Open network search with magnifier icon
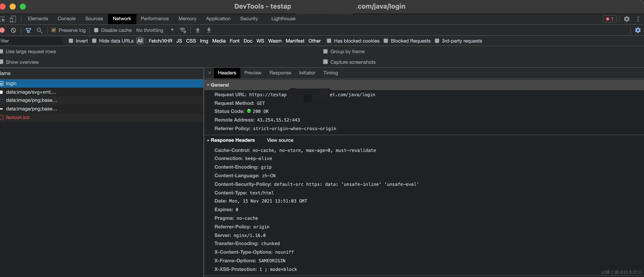644x277 pixels. (x=39, y=30)
